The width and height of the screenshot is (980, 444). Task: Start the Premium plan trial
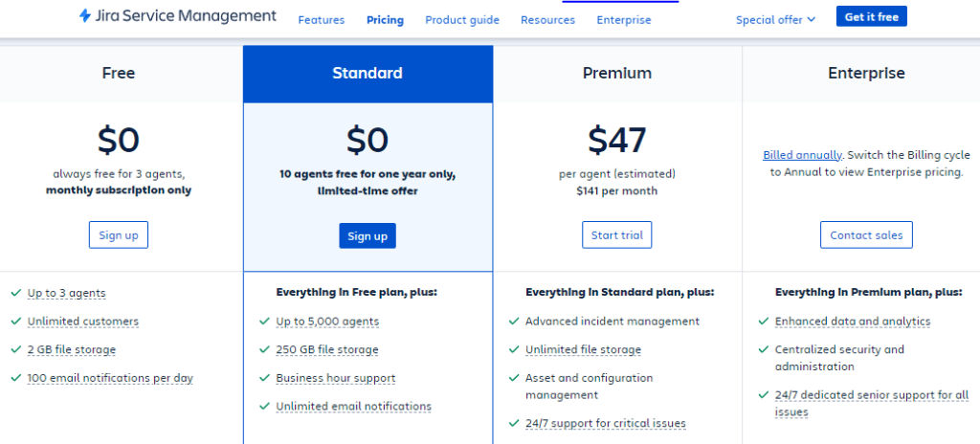616,235
